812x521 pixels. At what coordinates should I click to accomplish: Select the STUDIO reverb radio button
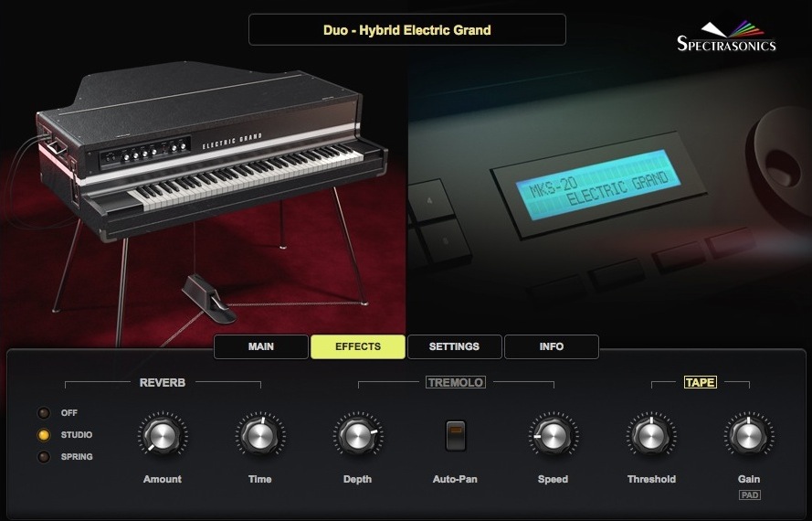pyautogui.click(x=44, y=435)
